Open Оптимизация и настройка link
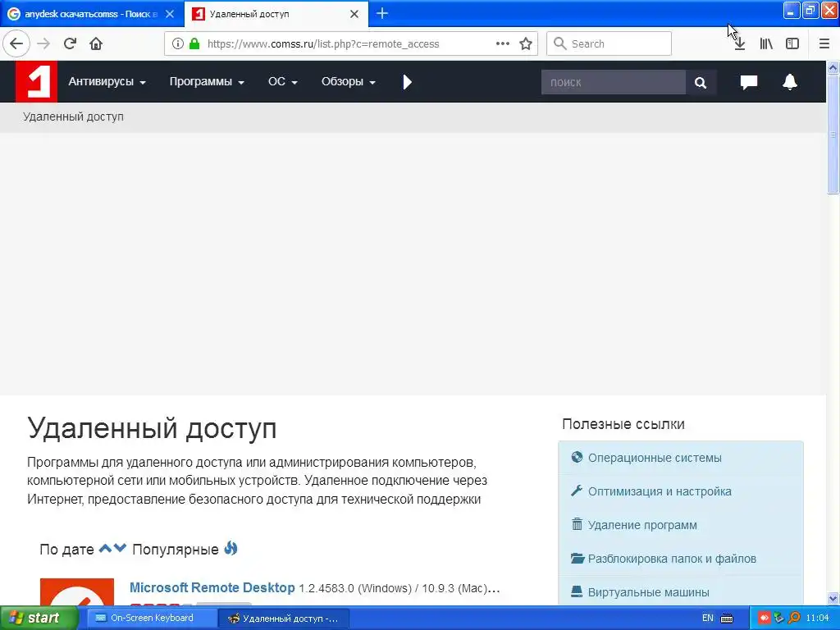Image resolution: width=840 pixels, height=630 pixels. pyautogui.click(x=660, y=491)
